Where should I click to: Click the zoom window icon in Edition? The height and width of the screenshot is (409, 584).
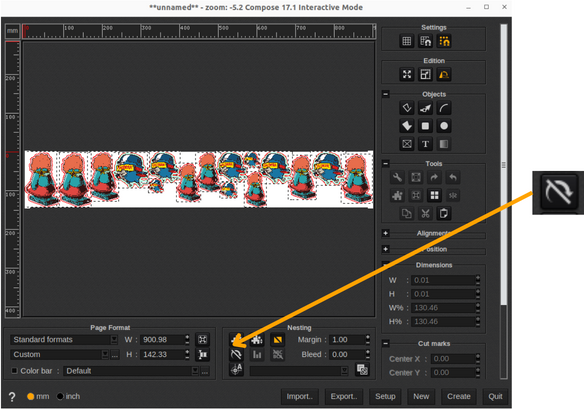425,74
